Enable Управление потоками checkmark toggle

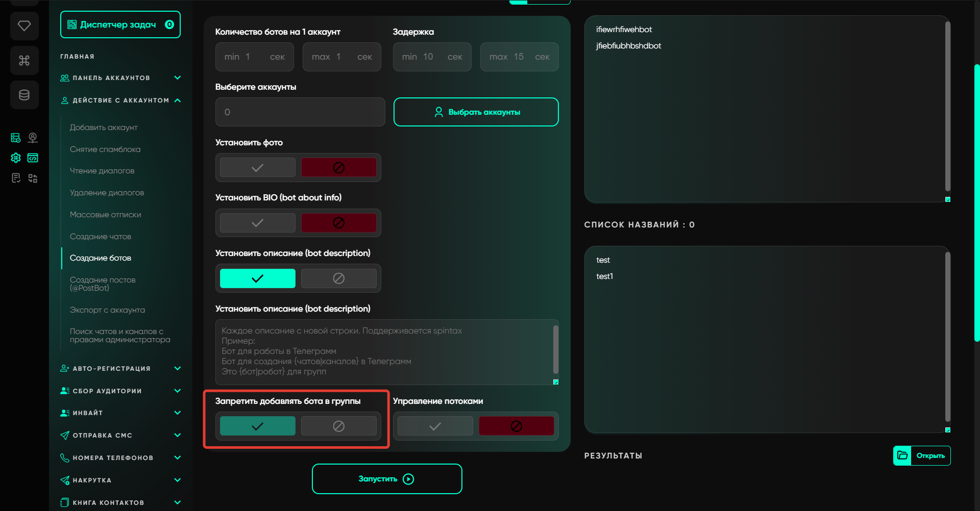[435, 426]
